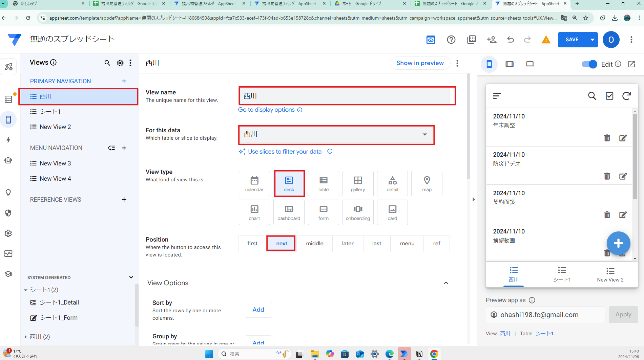Open the Data section in left sidebar
This screenshot has height=360, width=644.
point(8,99)
